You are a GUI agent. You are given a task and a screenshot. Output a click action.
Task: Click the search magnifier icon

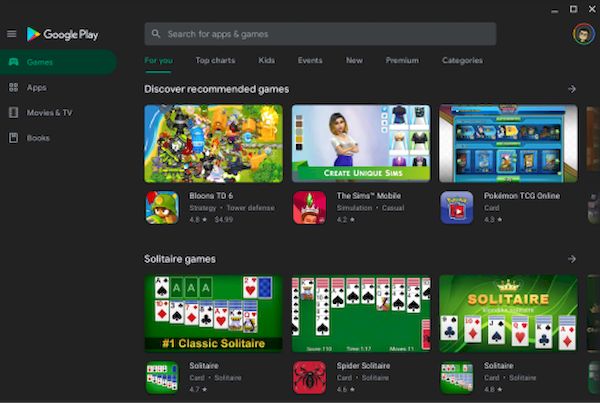[155, 34]
